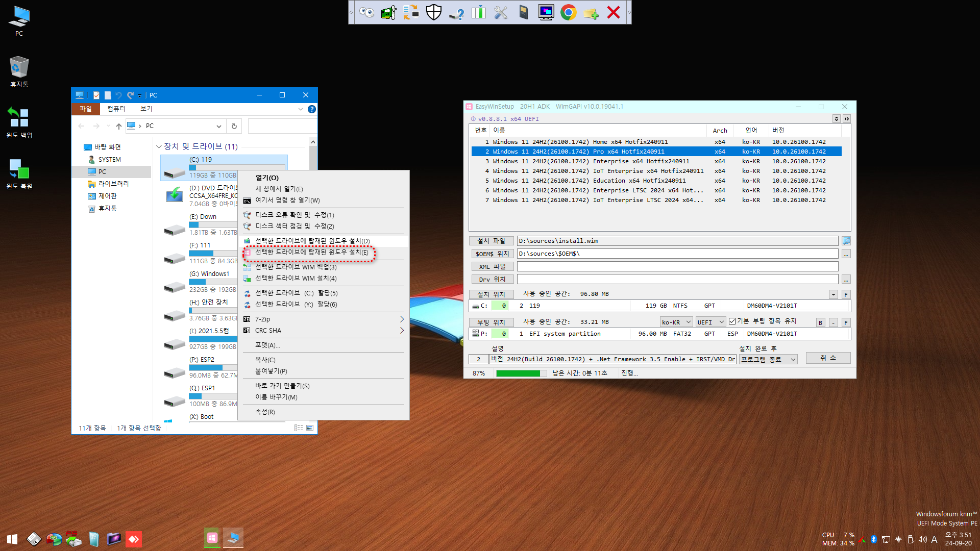This screenshot has height=551, width=980.
Task: Select 라이브러리 in Explorer navigation pane
Action: coord(113,184)
